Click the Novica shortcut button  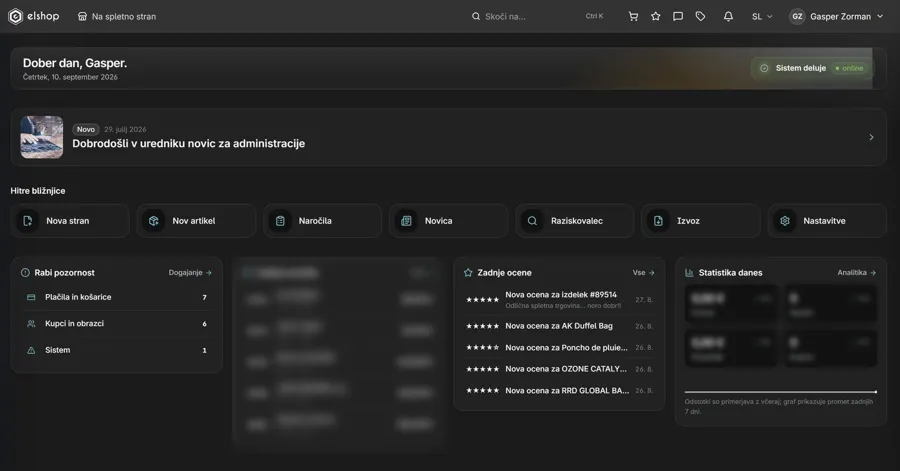(x=448, y=221)
